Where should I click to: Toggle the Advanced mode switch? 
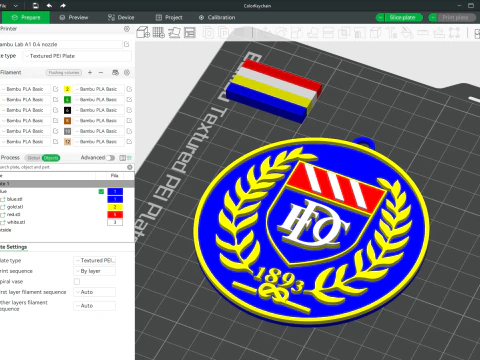coord(110,158)
